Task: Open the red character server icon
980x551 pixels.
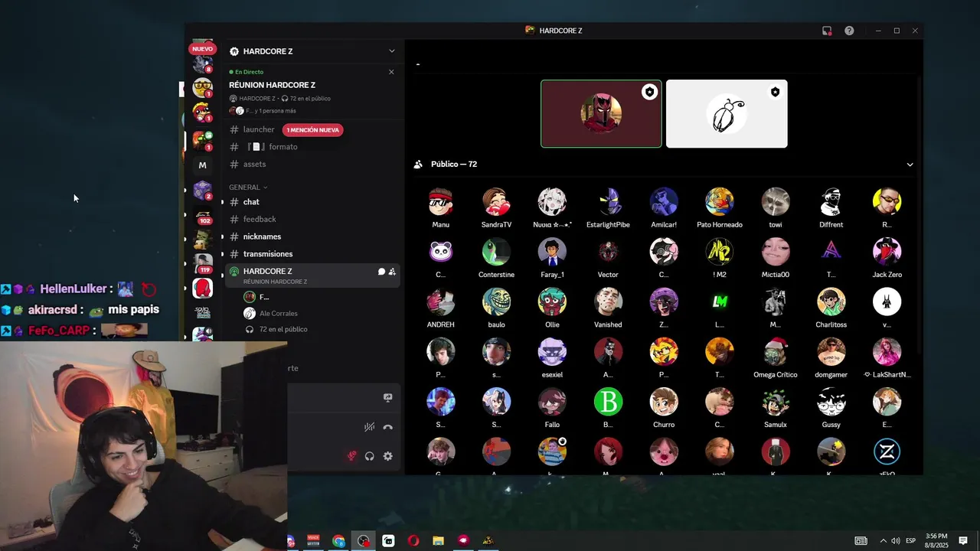Action: (x=203, y=289)
